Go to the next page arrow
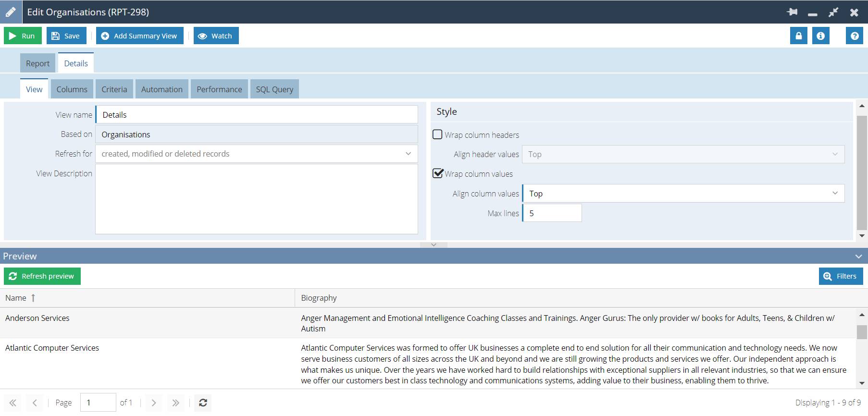Viewport: 868px width, 416px height. point(154,403)
